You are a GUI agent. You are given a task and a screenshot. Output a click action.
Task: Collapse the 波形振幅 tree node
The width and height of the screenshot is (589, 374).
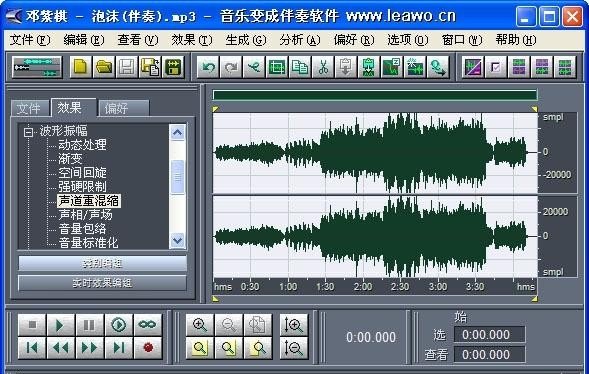[28, 132]
